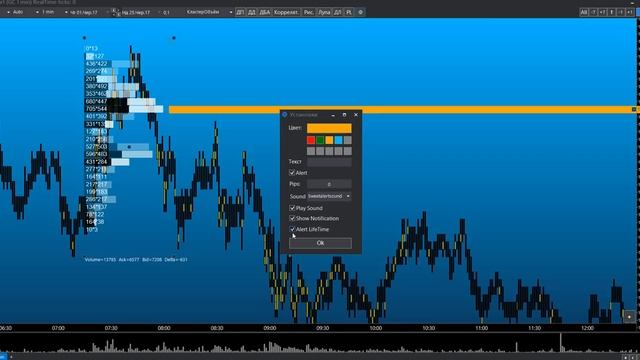Click the handle at orange line's right end
The width and height of the screenshot is (640, 360).
click(x=634, y=109)
